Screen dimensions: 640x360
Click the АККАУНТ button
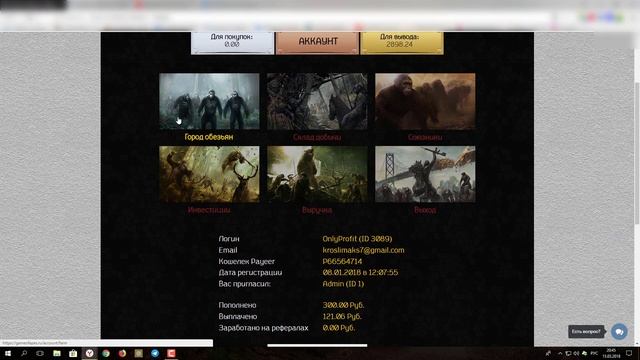point(318,42)
